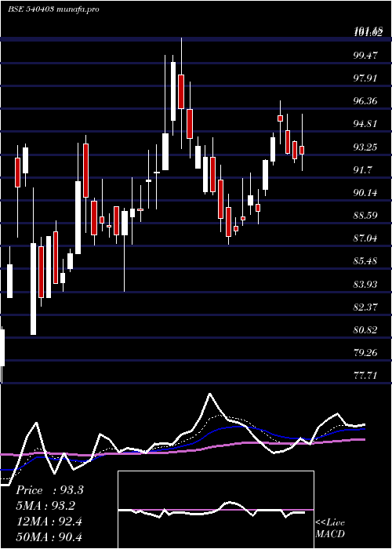Click the 'Price : 93.3' readout
This screenshot has width=392, height=549.
[49, 490]
